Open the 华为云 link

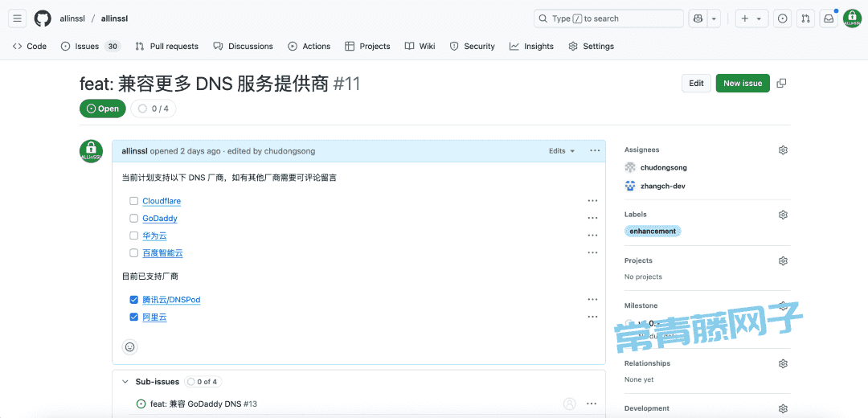pyautogui.click(x=154, y=236)
